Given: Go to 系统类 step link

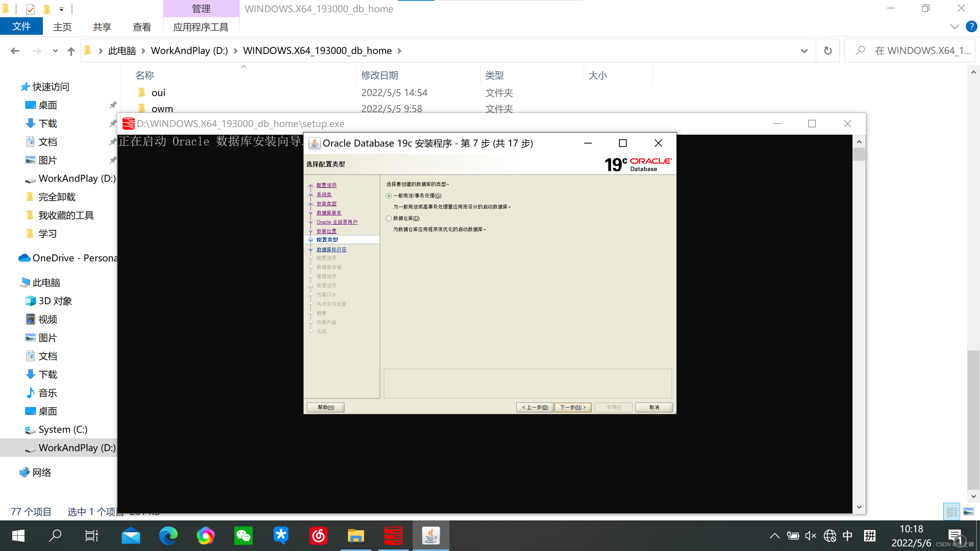Looking at the screenshot, I should pyautogui.click(x=324, y=194).
